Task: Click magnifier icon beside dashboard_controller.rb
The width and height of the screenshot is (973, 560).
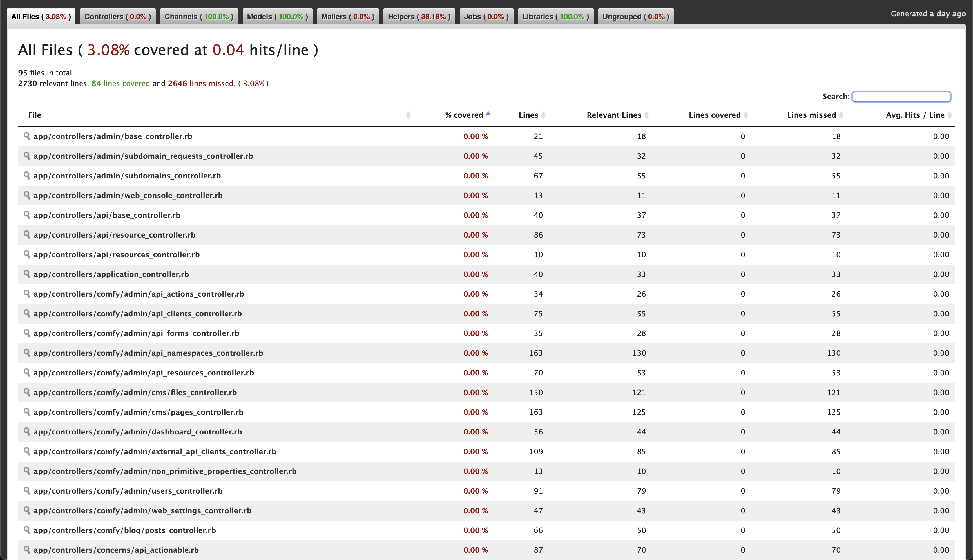Action: [26, 431]
